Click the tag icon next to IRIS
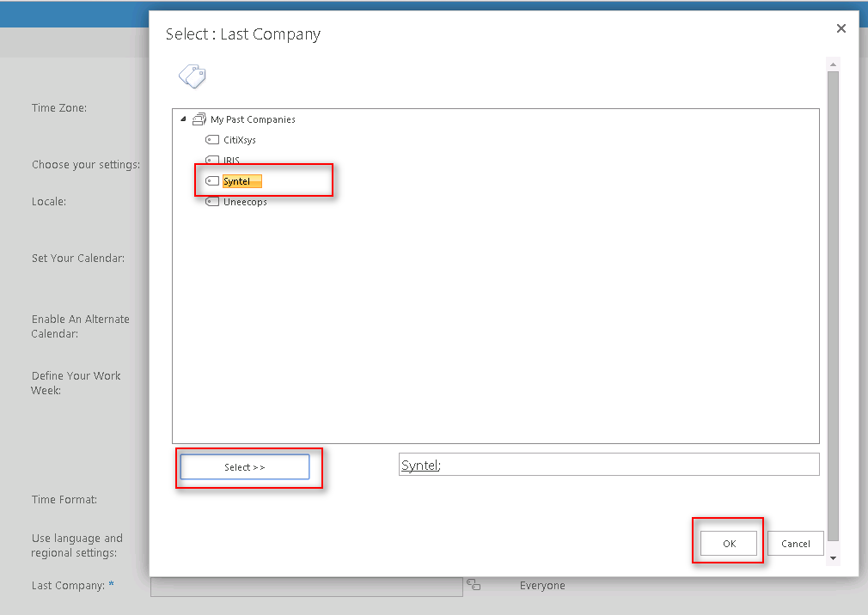Image resolution: width=868 pixels, height=615 pixels. [212, 159]
